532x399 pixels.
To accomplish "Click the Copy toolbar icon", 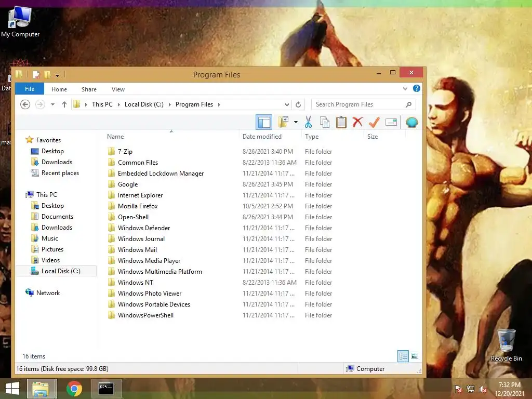I will point(325,122).
